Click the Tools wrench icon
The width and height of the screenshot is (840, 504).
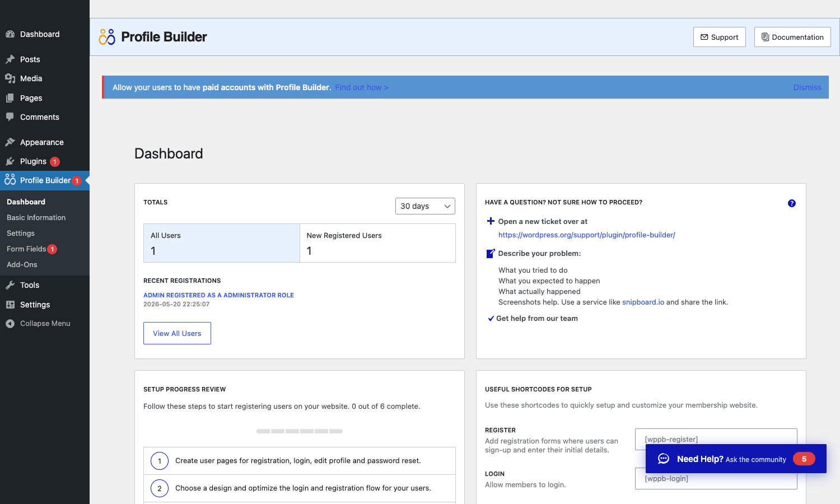coord(10,285)
